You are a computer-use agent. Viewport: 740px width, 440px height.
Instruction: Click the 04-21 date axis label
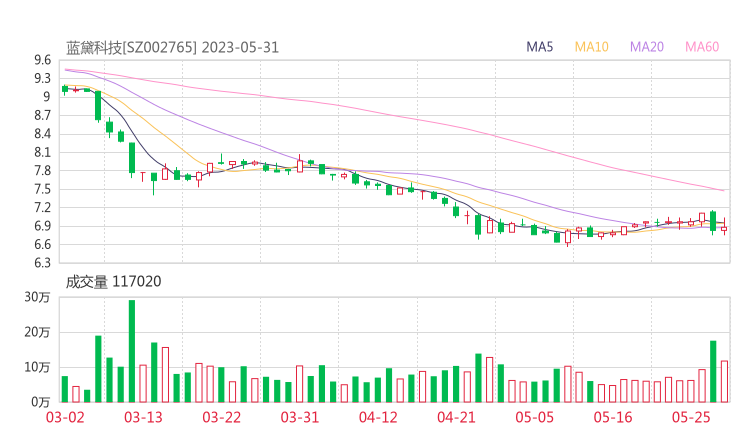point(456,417)
